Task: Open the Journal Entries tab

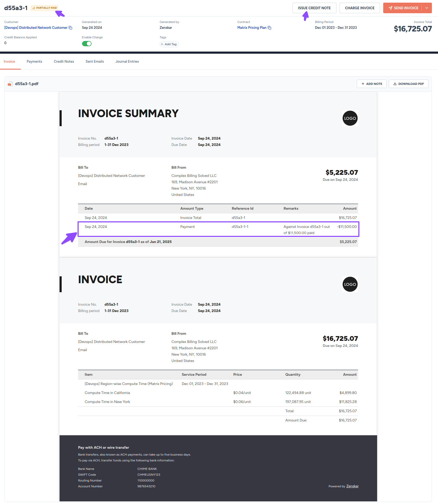Action: pos(127,61)
